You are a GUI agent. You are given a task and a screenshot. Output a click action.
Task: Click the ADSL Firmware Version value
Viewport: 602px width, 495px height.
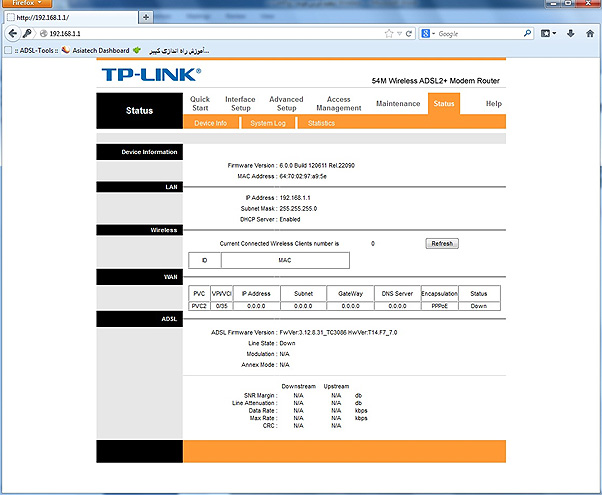click(338, 333)
